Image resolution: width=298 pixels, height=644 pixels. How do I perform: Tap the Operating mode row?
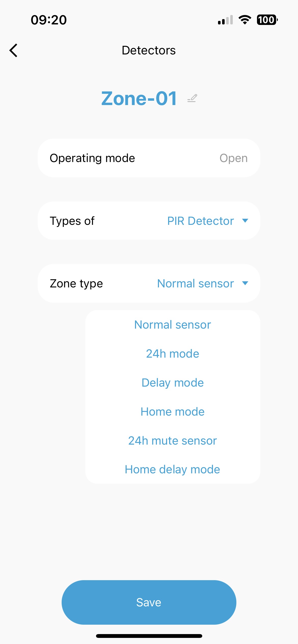[x=149, y=158]
